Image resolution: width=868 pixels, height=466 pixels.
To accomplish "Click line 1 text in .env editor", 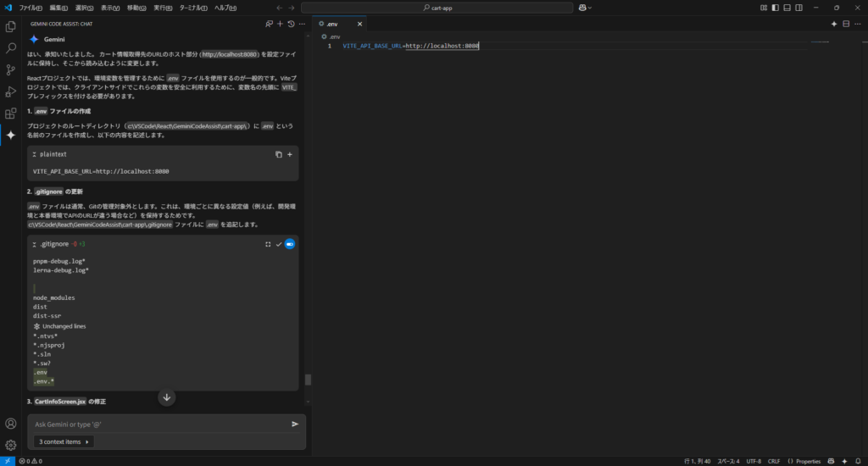I will pos(411,46).
